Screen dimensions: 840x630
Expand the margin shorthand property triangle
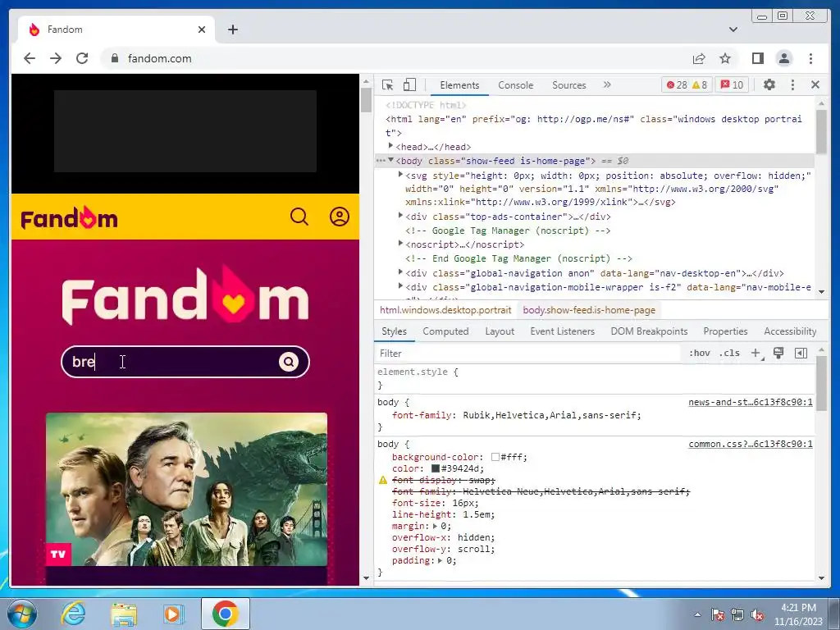coord(435,527)
